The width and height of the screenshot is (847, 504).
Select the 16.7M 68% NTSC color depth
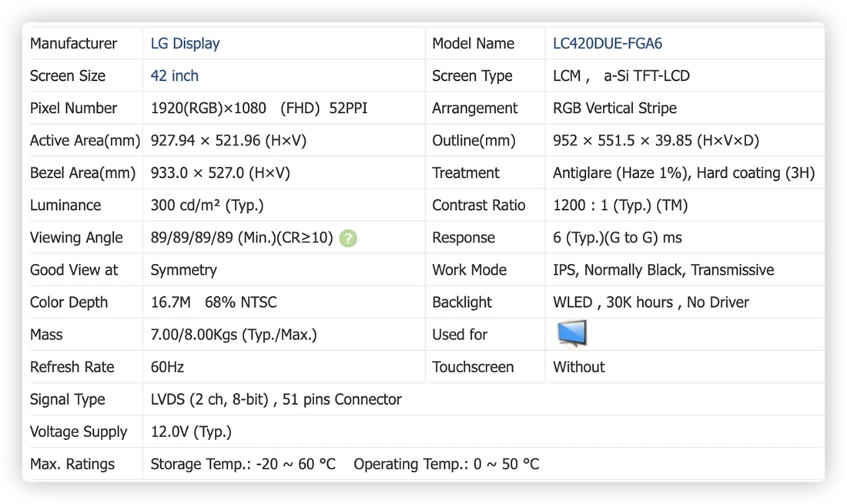pos(213,302)
